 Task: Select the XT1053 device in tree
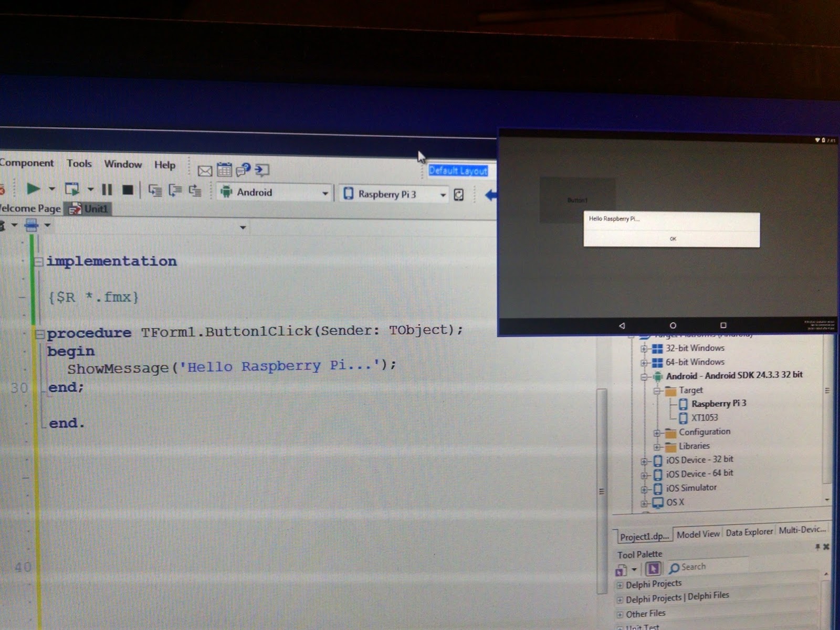tap(704, 417)
